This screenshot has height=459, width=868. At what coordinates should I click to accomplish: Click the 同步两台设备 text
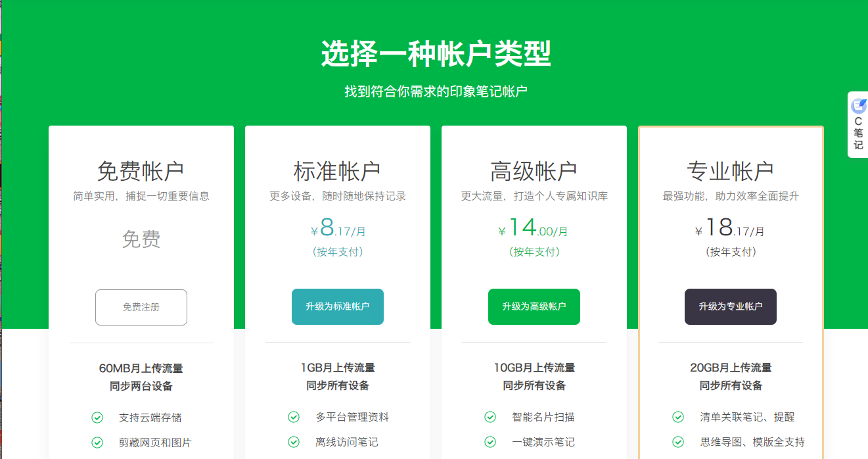coord(141,386)
